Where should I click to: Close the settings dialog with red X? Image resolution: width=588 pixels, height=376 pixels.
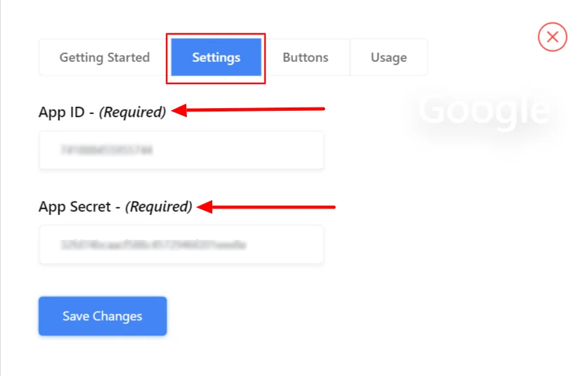tap(552, 37)
